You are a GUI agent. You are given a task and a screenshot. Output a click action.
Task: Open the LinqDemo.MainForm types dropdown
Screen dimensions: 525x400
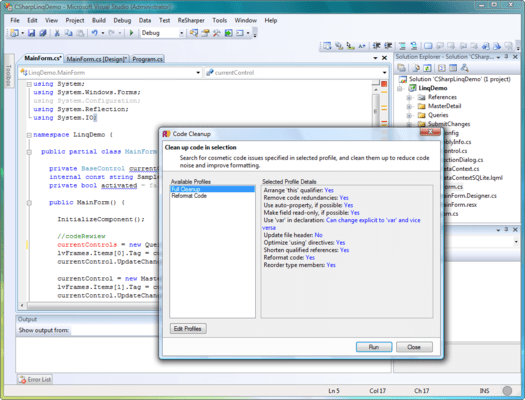(x=198, y=73)
